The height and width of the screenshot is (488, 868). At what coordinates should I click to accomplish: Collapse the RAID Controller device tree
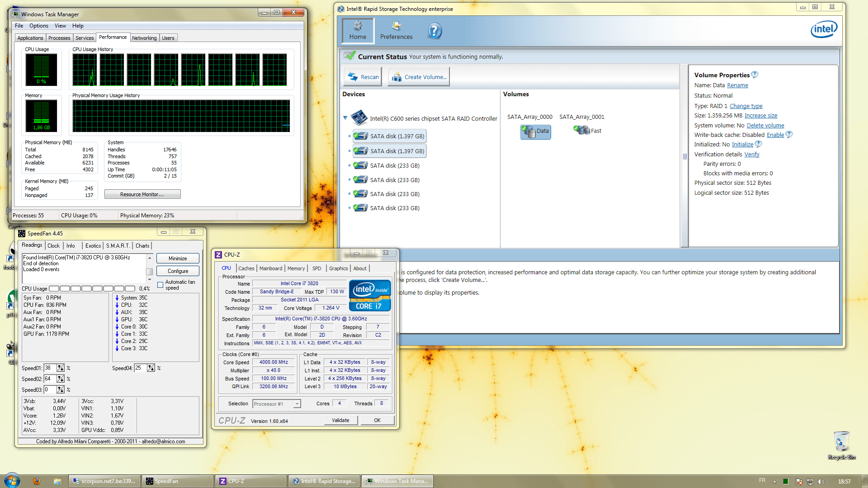pyautogui.click(x=345, y=118)
